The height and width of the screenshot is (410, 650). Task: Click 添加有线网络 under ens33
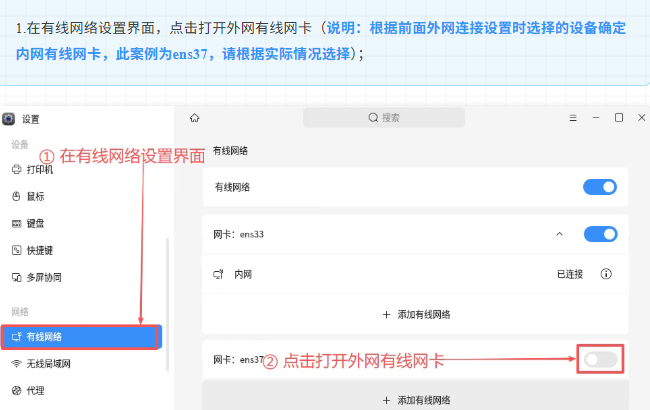coord(416,314)
